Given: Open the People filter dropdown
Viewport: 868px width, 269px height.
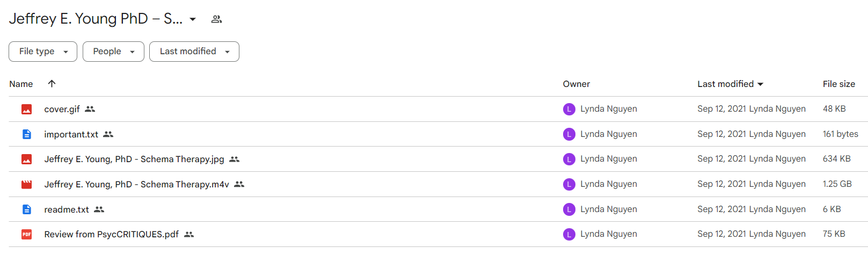Looking at the screenshot, I should (x=113, y=52).
